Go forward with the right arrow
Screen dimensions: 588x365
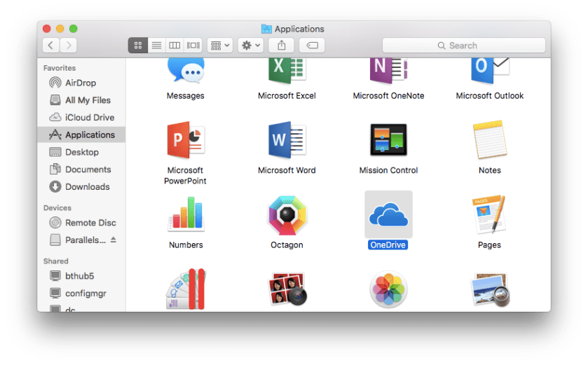68,46
